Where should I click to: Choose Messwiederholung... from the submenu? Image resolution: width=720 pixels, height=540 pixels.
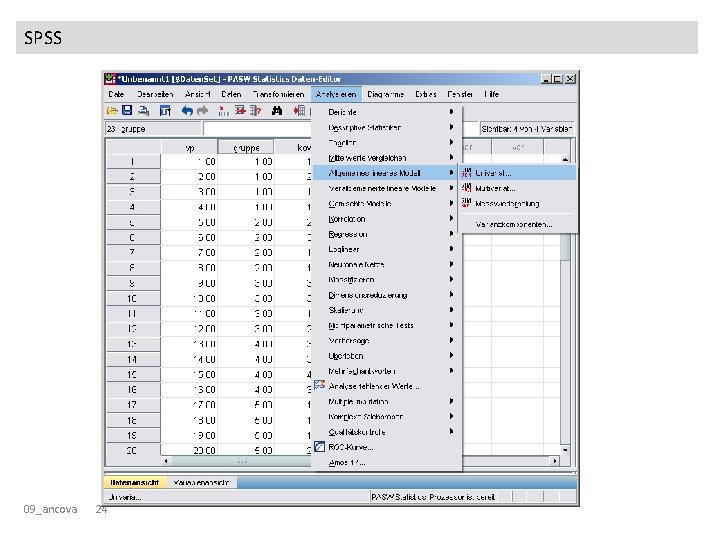click(x=519, y=203)
